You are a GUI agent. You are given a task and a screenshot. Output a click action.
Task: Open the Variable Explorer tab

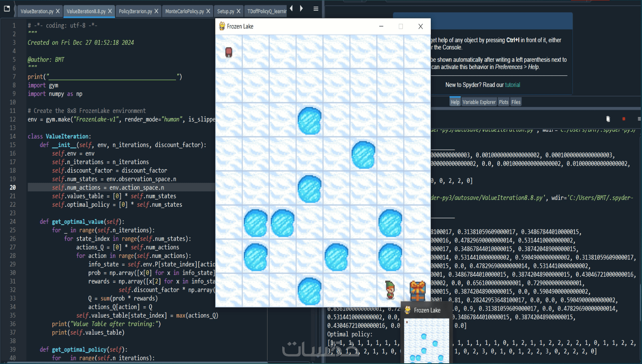coord(479,102)
